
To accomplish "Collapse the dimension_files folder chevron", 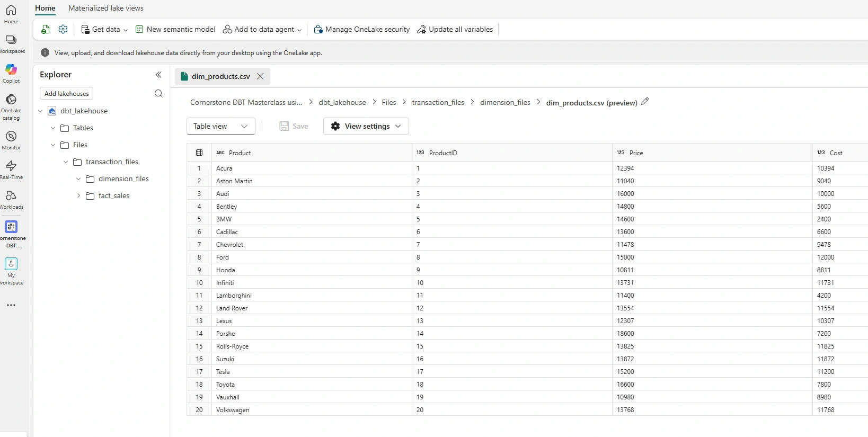I will tap(78, 179).
